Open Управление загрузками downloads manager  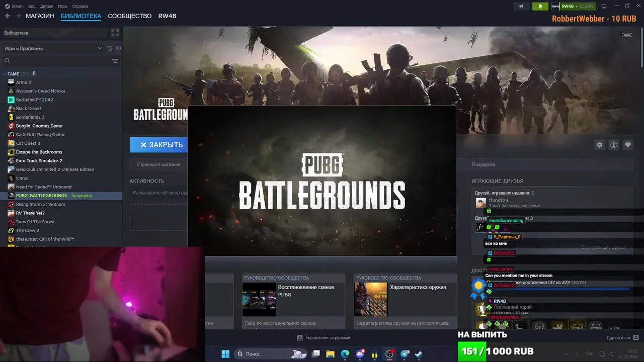point(323,338)
